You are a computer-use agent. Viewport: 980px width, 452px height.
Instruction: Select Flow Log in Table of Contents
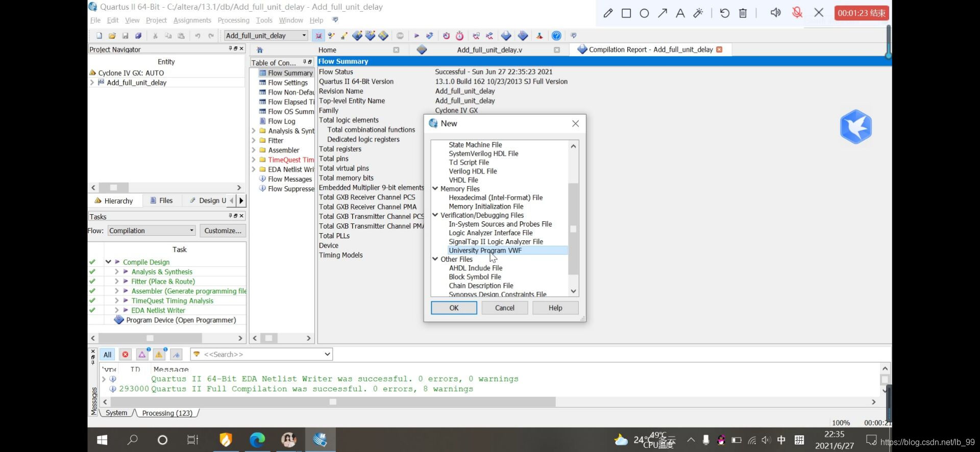click(282, 121)
